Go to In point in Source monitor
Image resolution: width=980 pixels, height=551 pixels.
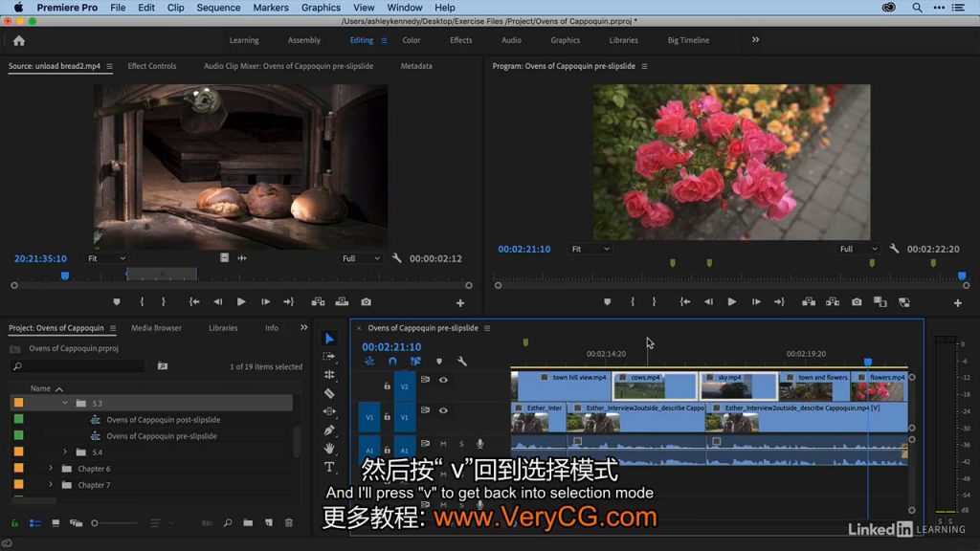194,302
